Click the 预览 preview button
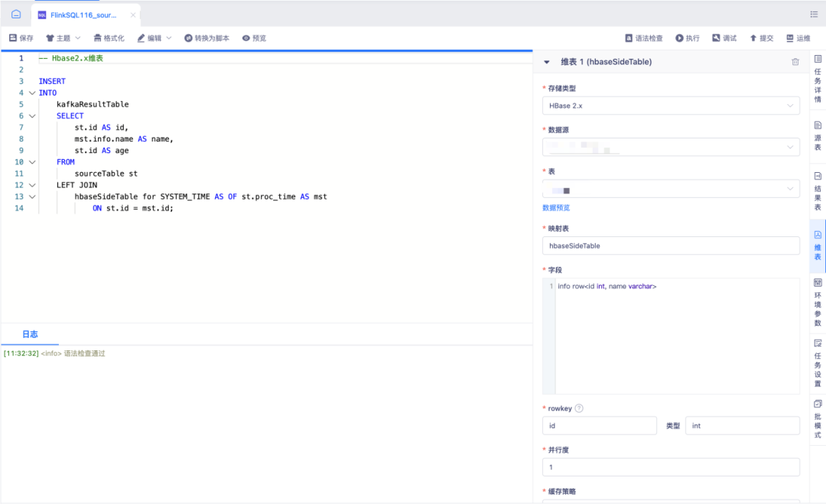Screen dimensions: 826x504 (254, 38)
